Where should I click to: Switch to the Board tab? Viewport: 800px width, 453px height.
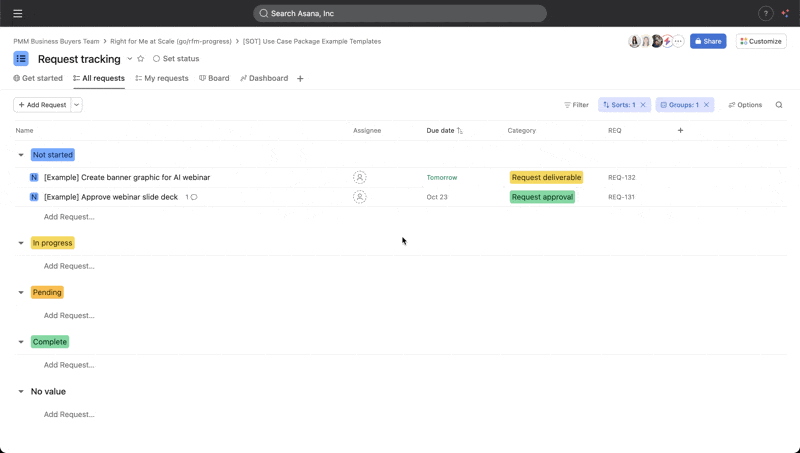[214, 78]
